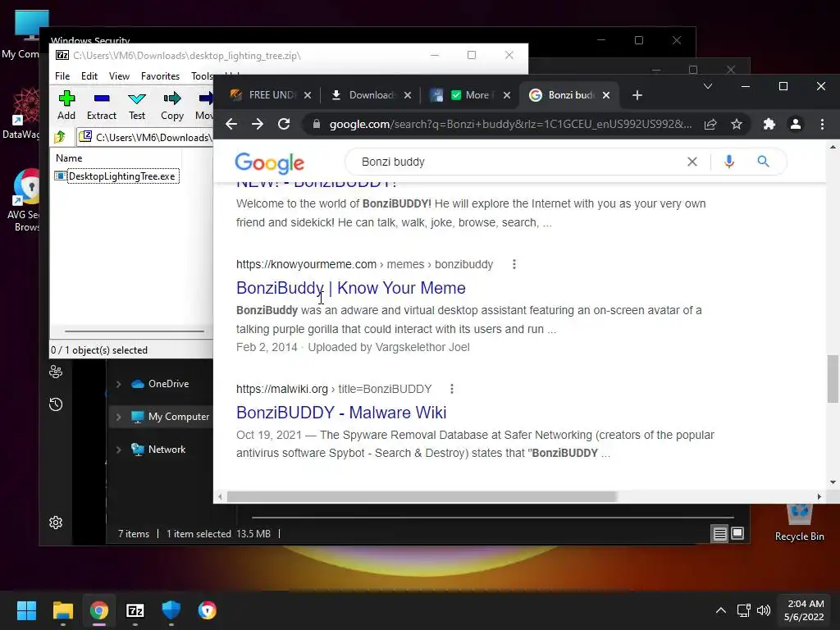Viewport: 840px width, 630px height.
Task: Open the Recycle Bin desktop icon
Action: point(799,523)
